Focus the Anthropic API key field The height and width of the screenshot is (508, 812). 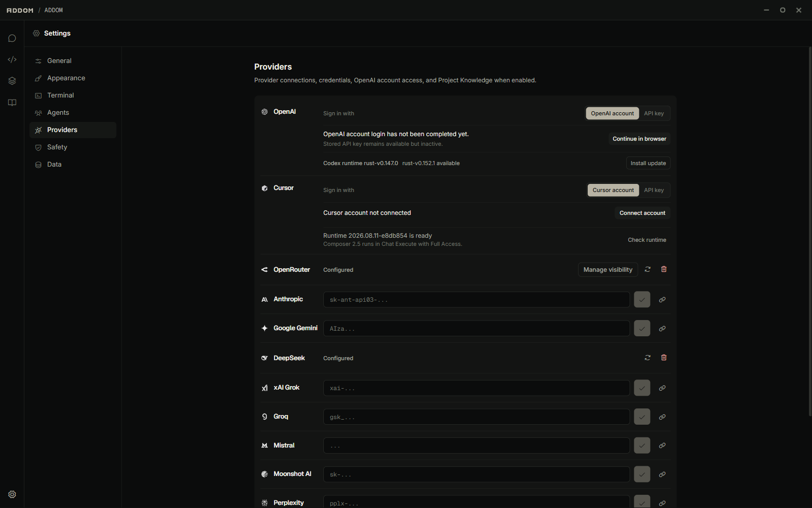[477, 300]
